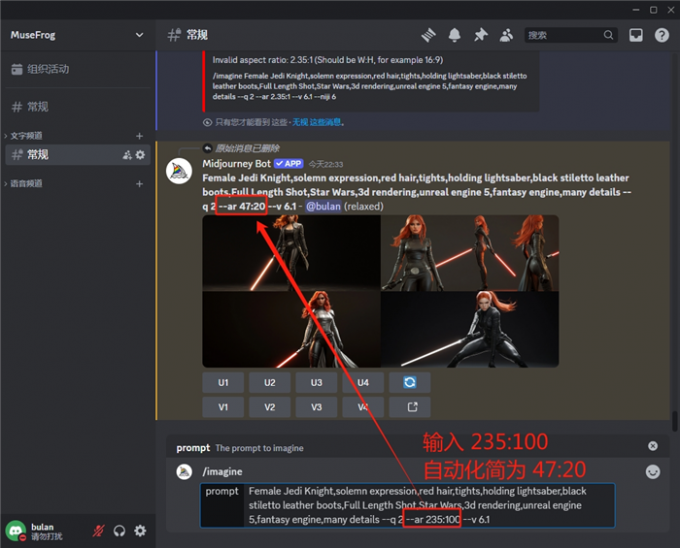
Task: Click the chat scrollbar thumb
Action: (675, 421)
